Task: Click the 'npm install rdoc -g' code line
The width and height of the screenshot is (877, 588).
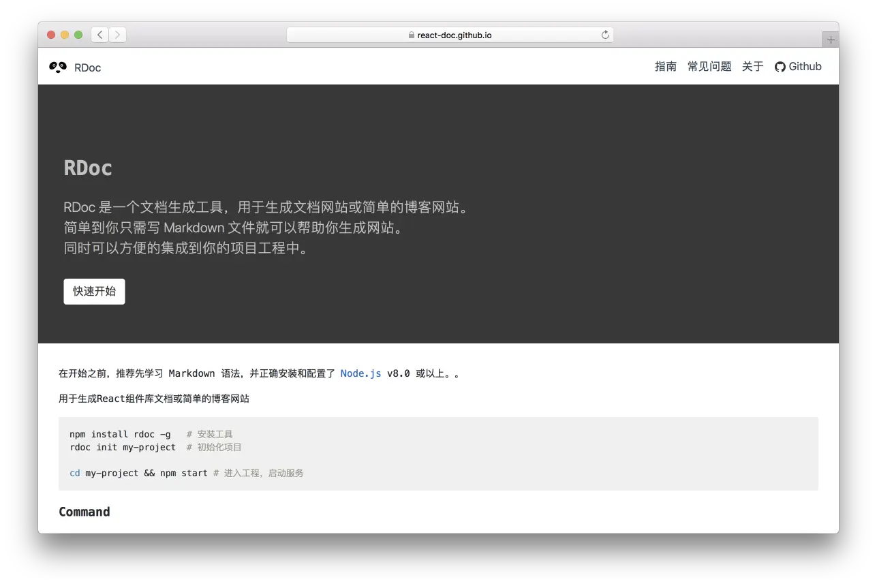Action: click(120, 434)
